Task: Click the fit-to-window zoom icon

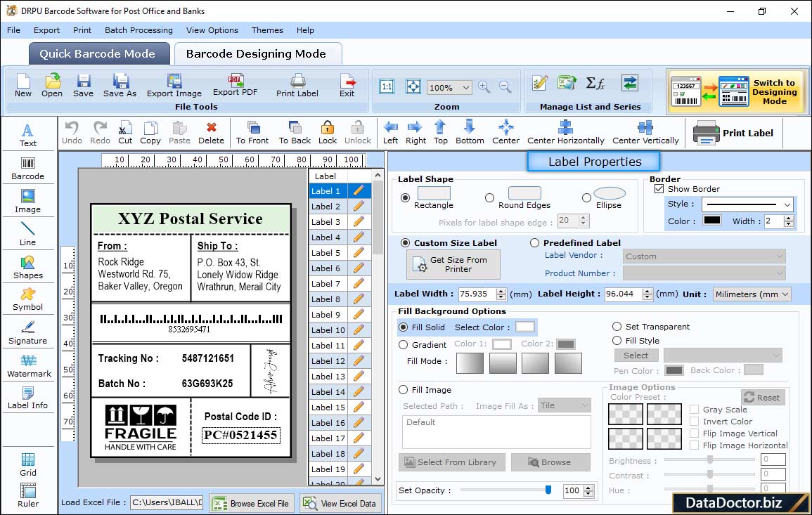Action: click(413, 86)
